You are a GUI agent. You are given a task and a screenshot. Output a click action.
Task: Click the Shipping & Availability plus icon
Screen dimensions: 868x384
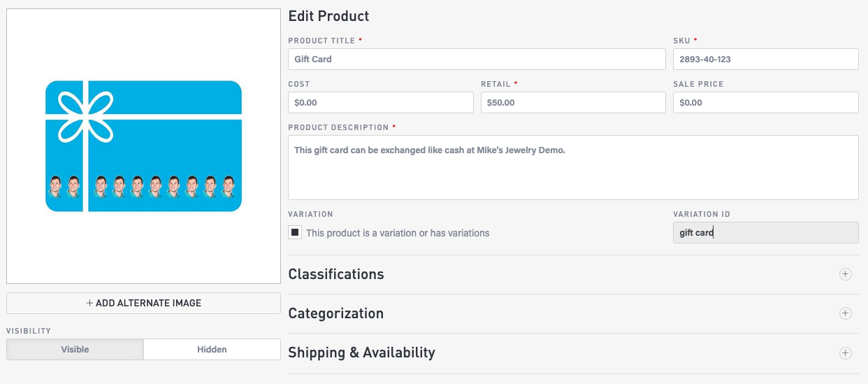point(845,353)
